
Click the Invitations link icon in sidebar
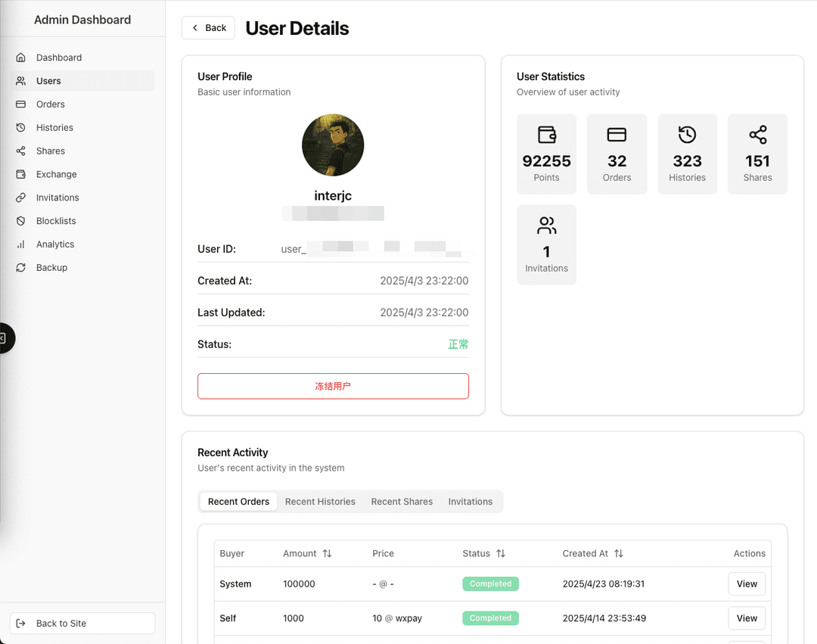pos(21,198)
